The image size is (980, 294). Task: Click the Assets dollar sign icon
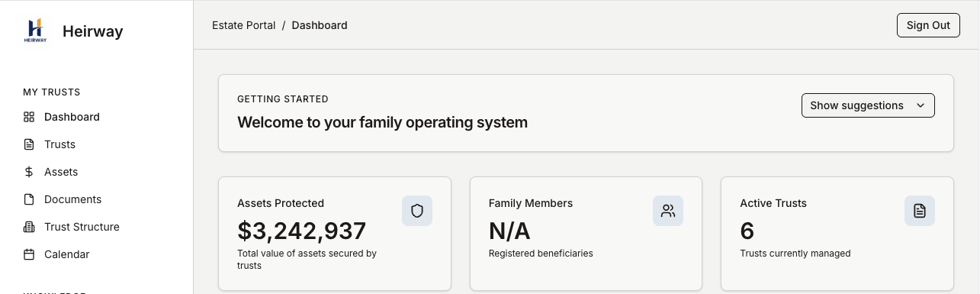click(x=29, y=172)
